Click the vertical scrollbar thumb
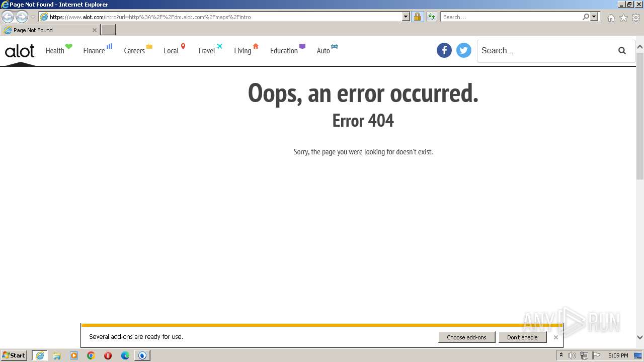This screenshot has height=362, width=644. (640, 115)
